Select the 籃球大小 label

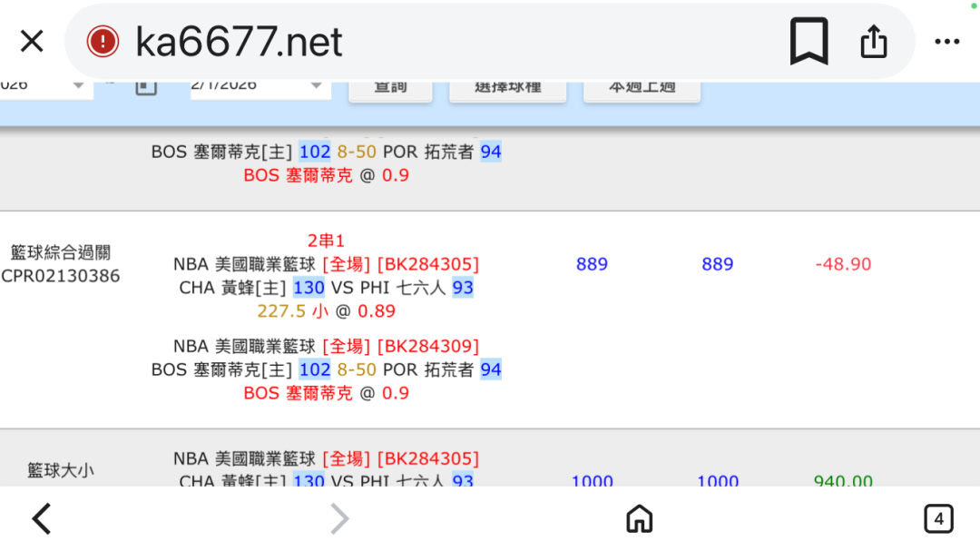61,470
